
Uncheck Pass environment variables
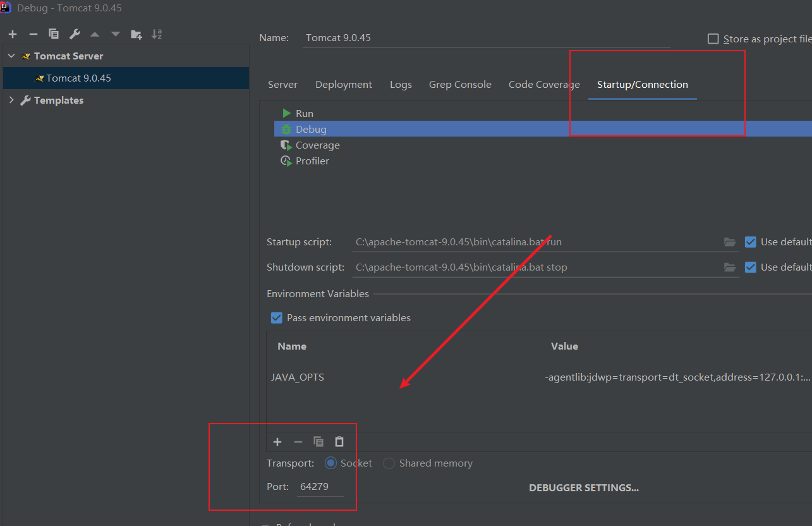(x=276, y=318)
